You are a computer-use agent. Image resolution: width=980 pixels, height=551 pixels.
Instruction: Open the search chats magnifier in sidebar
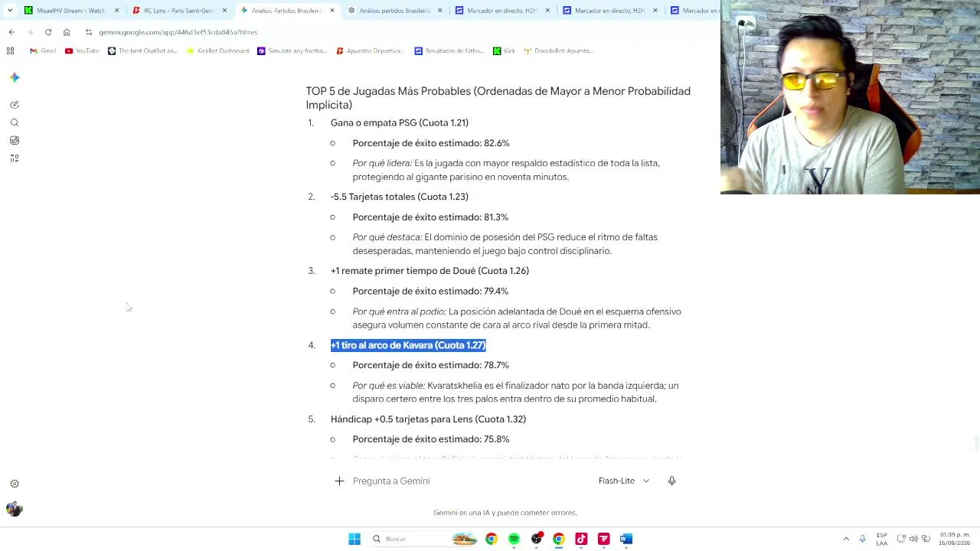[15, 122]
